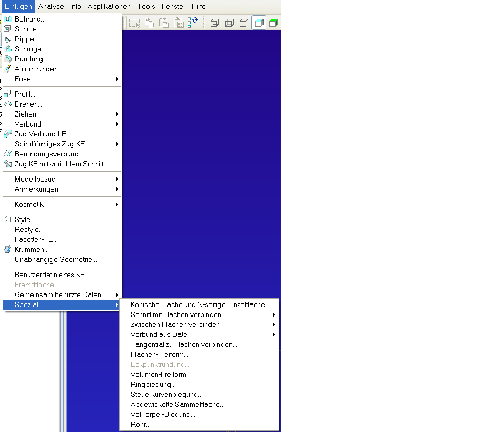Choose Ringbiegung entry
504x432 pixels.
[x=199, y=384]
